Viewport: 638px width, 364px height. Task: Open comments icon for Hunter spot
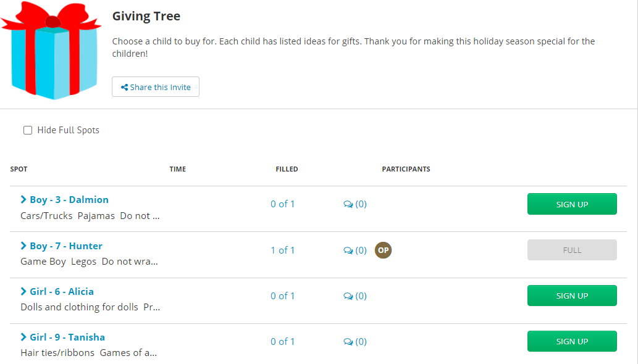pos(348,250)
